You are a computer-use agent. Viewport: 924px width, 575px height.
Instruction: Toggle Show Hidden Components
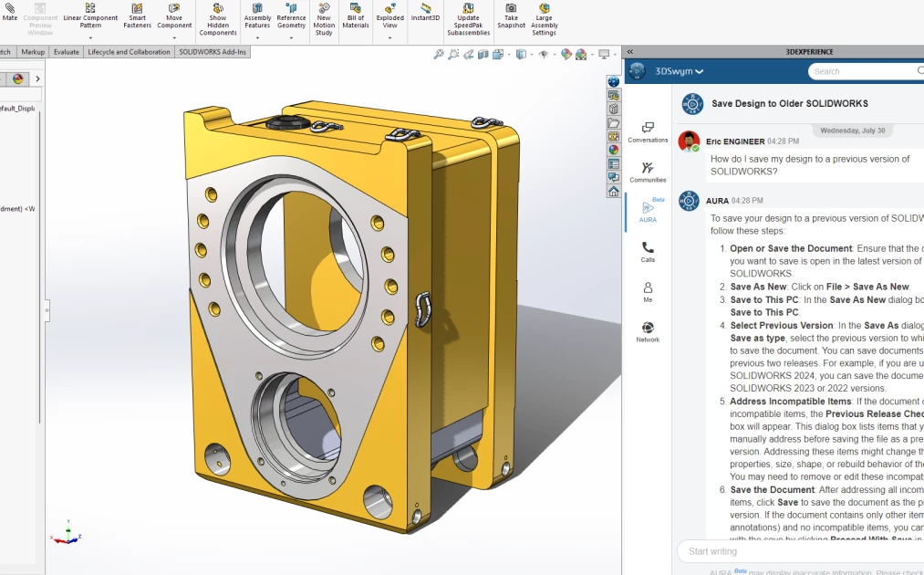(218, 18)
